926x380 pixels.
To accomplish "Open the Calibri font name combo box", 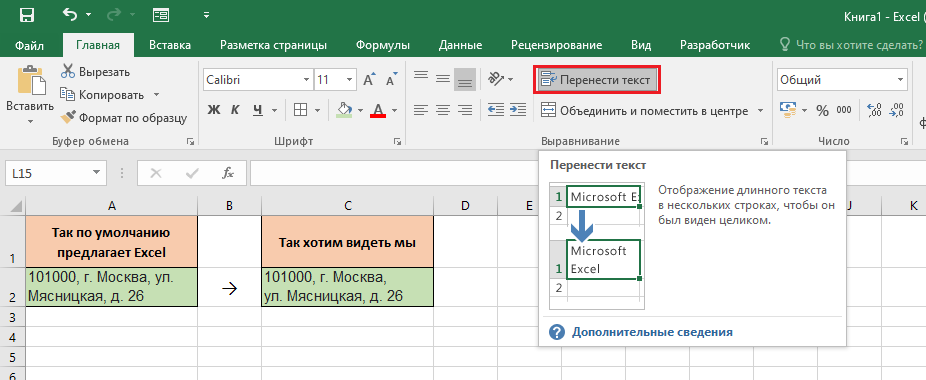I will tap(257, 80).
